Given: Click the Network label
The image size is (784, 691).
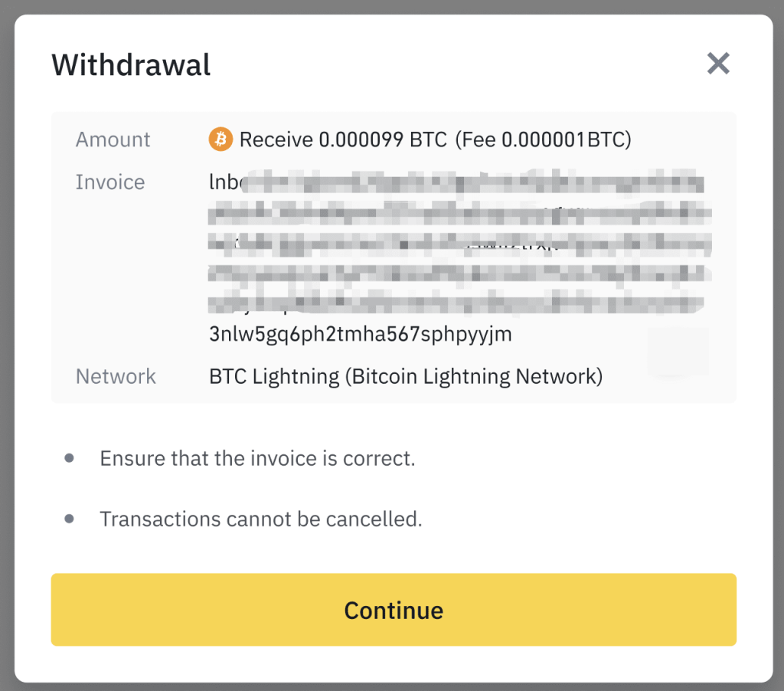Looking at the screenshot, I should pyautogui.click(x=116, y=376).
